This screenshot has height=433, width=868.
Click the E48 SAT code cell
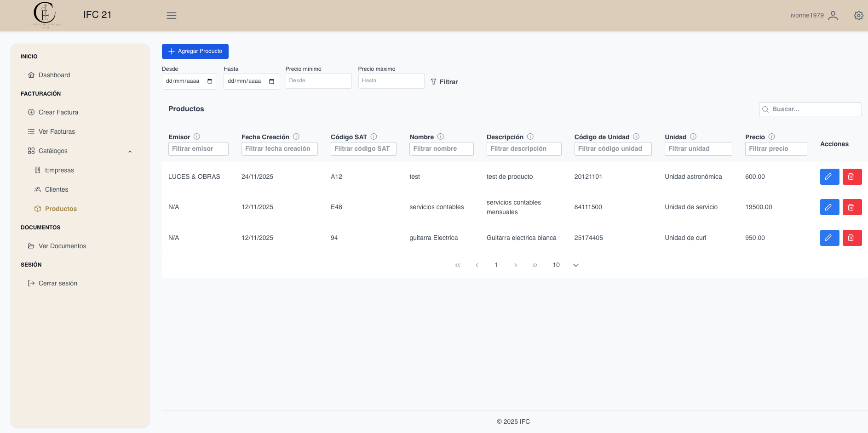[x=336, y=207]
